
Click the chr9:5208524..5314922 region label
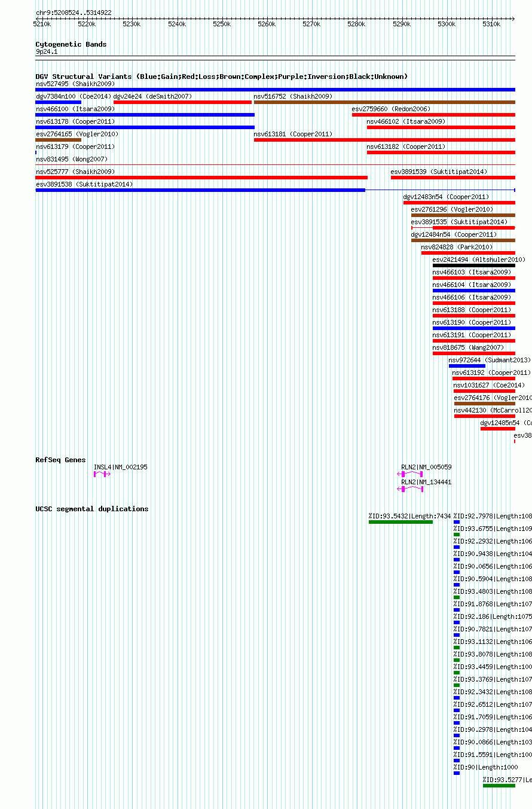(x=74, y=13)
